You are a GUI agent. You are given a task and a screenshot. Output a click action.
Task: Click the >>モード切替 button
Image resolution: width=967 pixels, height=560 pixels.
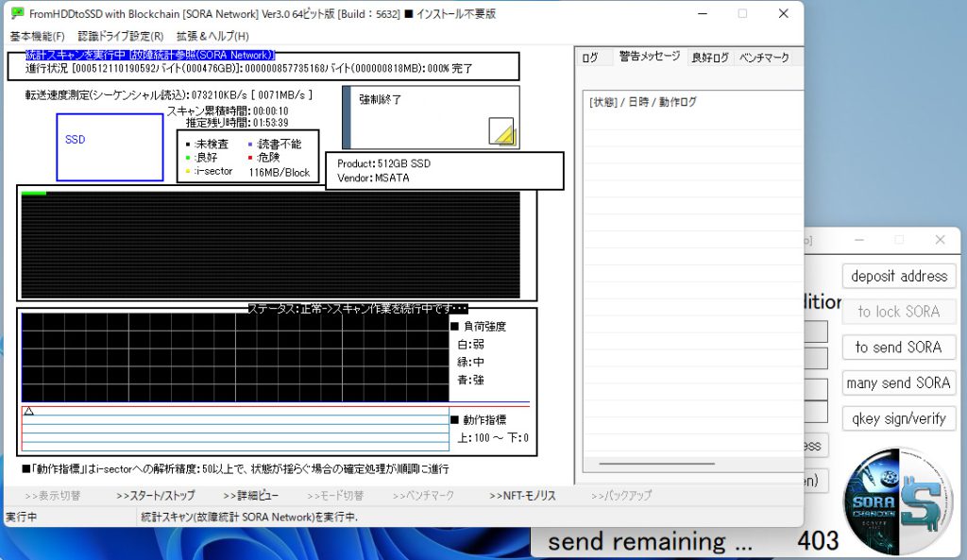coord(335,495)
